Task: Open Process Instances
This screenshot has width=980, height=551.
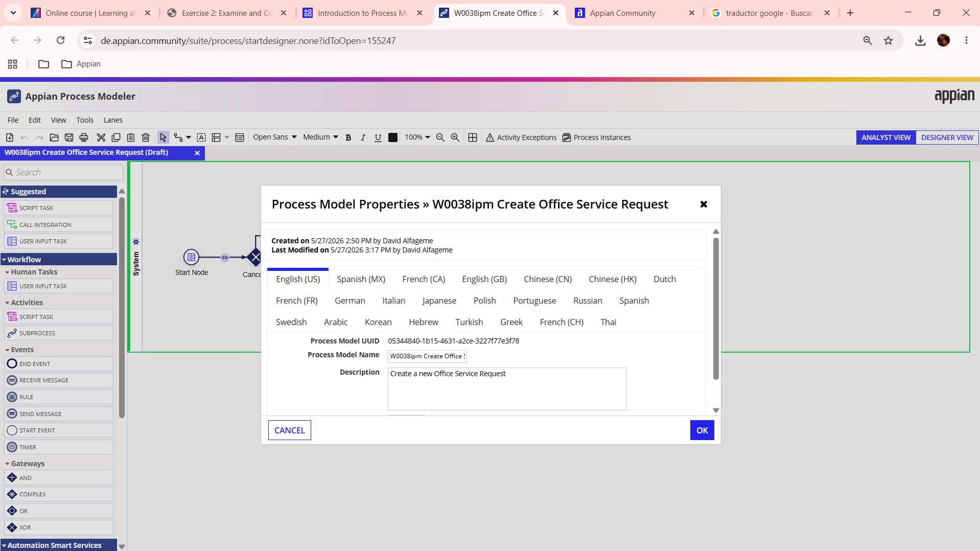Action: pyautogui.click(x=597, y=137)
